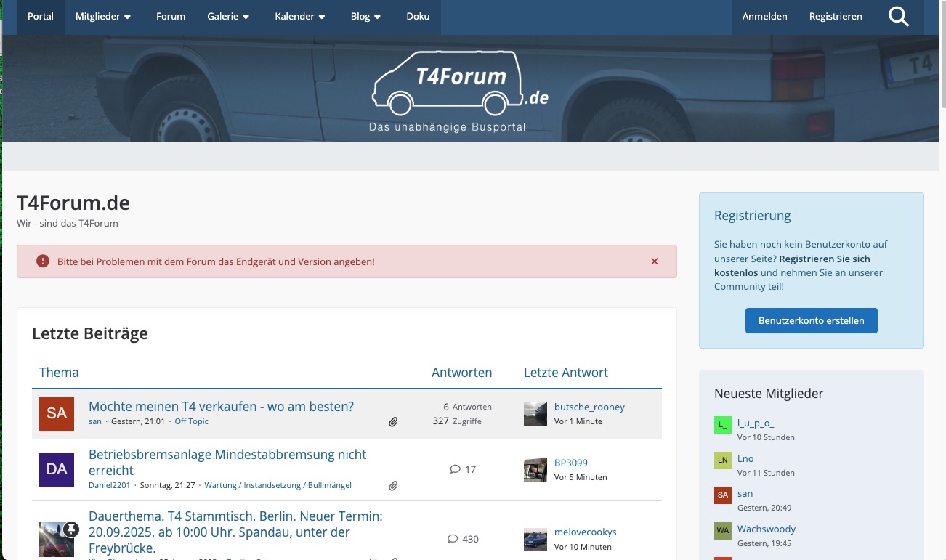Click the reply bubble icon showing 17
The image size is (946, 560).
[x=456, y=469]
